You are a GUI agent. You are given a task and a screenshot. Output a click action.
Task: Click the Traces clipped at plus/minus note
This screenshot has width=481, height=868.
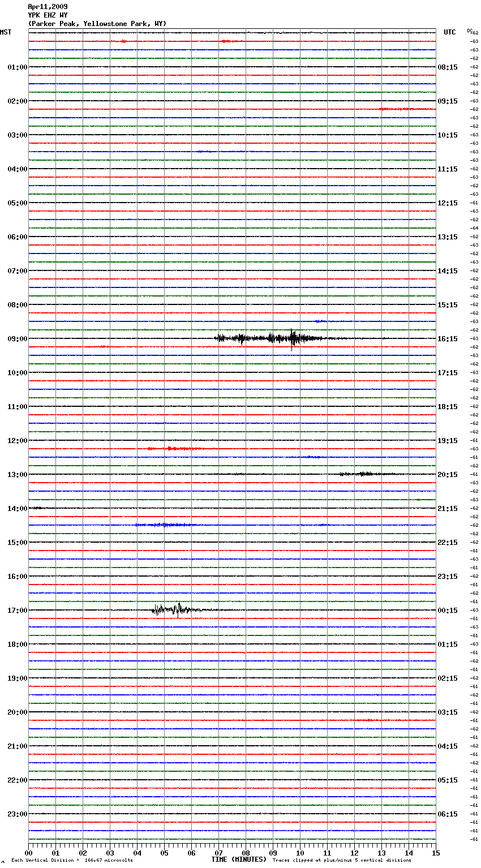(342, 861)
